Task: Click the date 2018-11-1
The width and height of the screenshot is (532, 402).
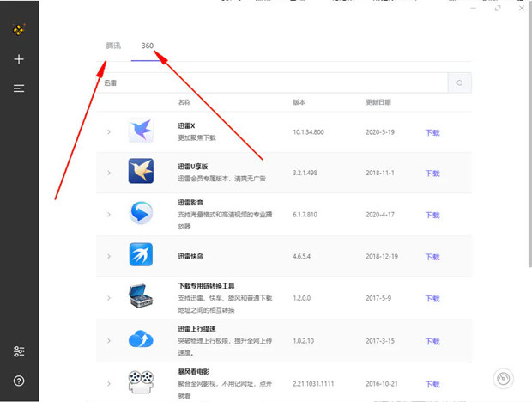Action: point(380,173)
